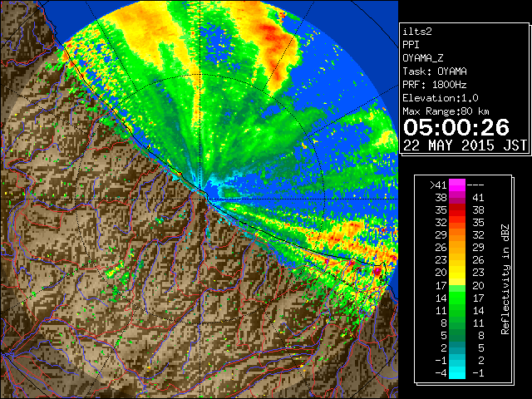Click the red 35-38 dBZ legend swatch
Screen dimensions: 532x399
[457, 210]
